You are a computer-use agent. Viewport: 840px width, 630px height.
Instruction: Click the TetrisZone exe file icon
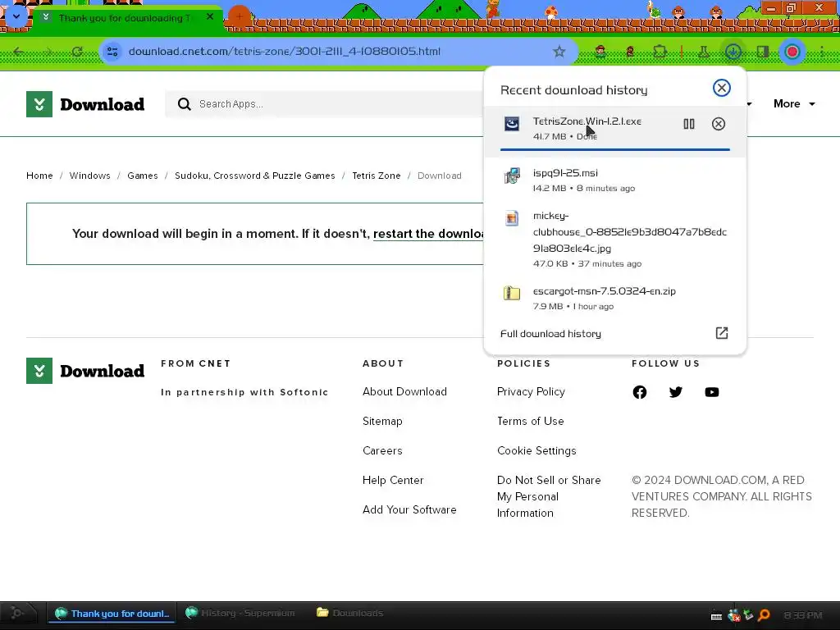pyautogui.click(x=512, y=124)
